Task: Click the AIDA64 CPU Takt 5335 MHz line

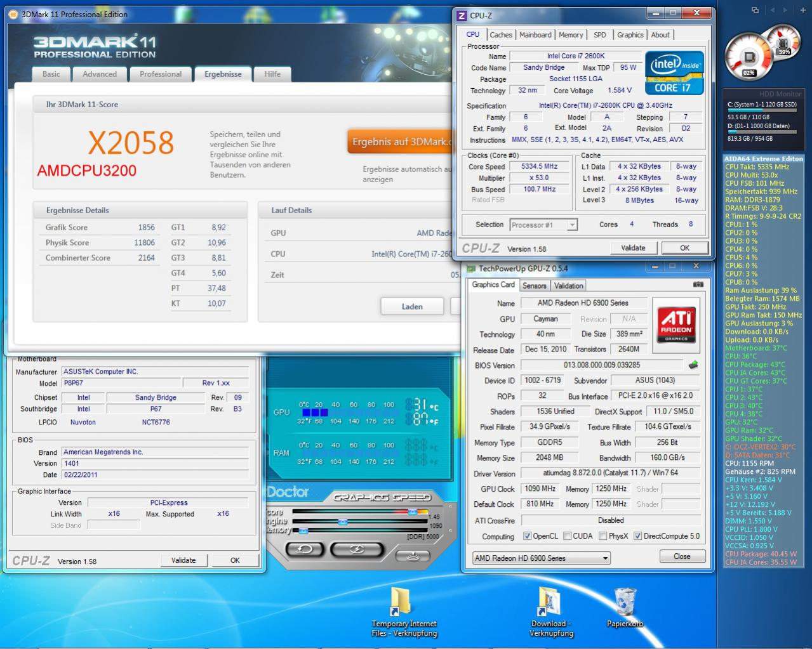Action: [757, 167]
